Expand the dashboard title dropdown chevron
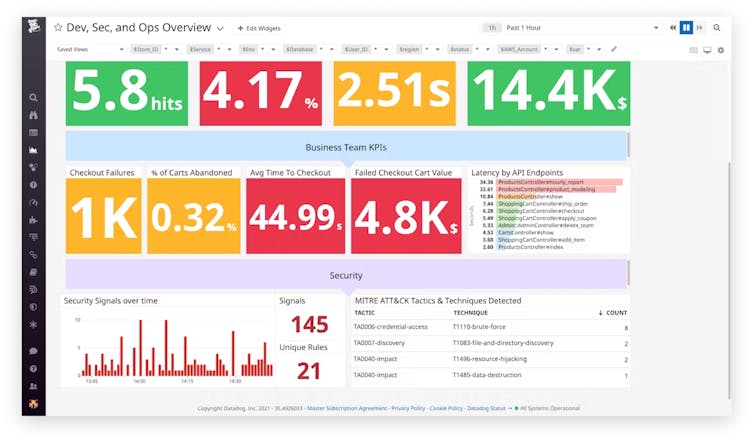 [x=220, y=28]
